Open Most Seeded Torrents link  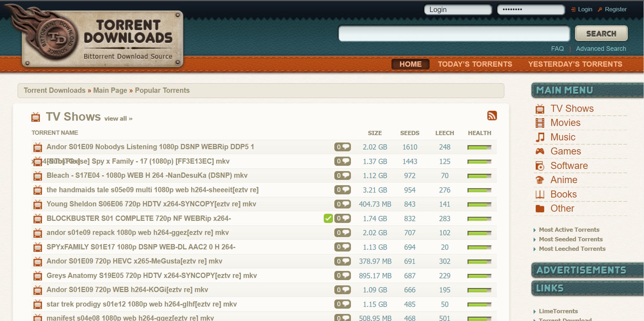[571, 239]
